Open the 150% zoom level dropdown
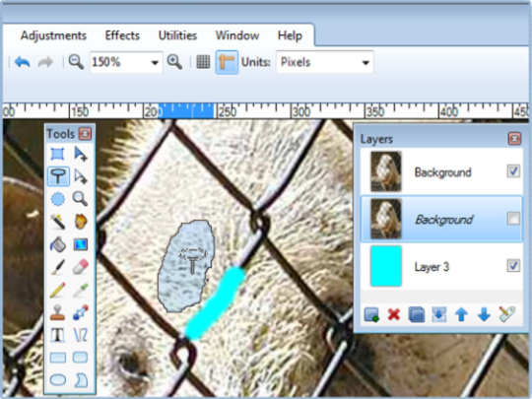The width and height of the screenshot is (532, 399). (155, 63)
